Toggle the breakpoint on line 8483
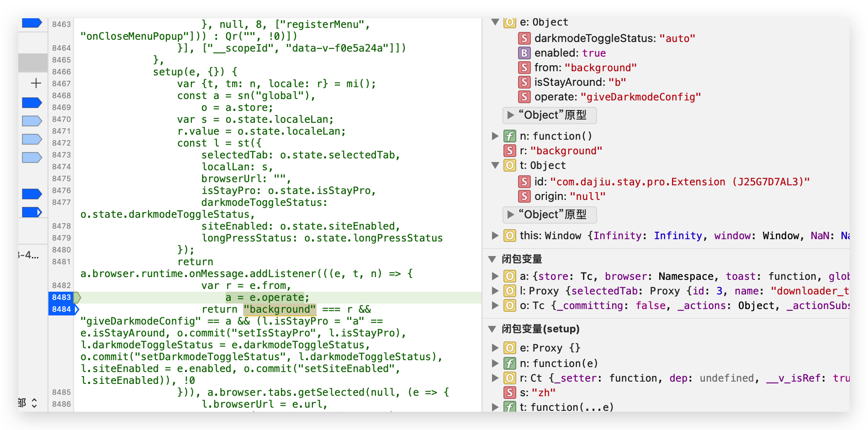Screen dimensions: 868x430 (x=61, y=297)
